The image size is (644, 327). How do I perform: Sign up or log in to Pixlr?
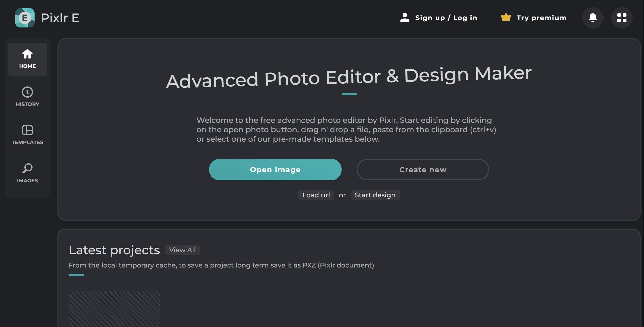pos(446,18)
